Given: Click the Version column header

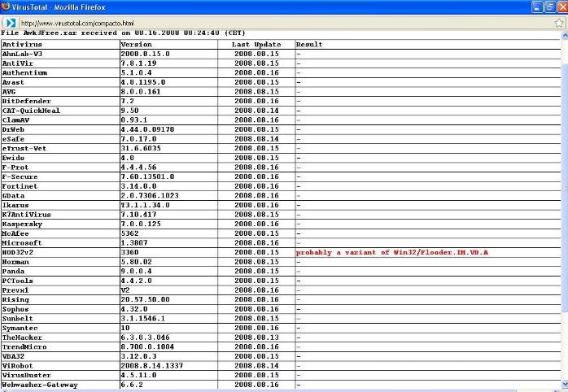Looking at the screenshot, I should pos(137,45).
